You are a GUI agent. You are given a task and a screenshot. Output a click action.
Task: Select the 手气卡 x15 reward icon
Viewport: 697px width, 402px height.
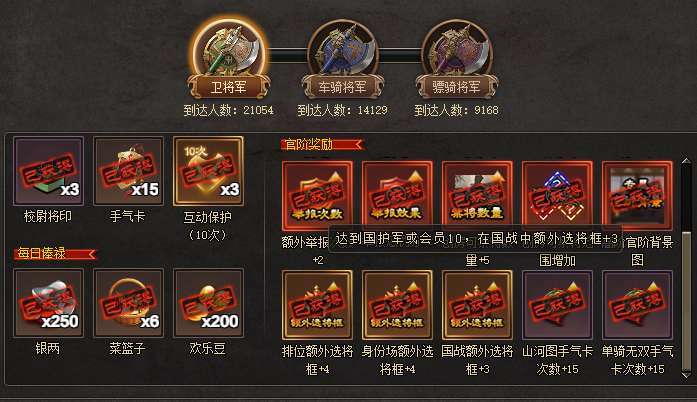click(128, 171)
